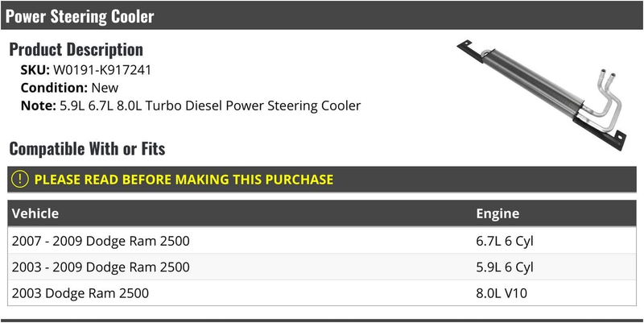Click the Compatible With or Fits heading

click(87, 148)
